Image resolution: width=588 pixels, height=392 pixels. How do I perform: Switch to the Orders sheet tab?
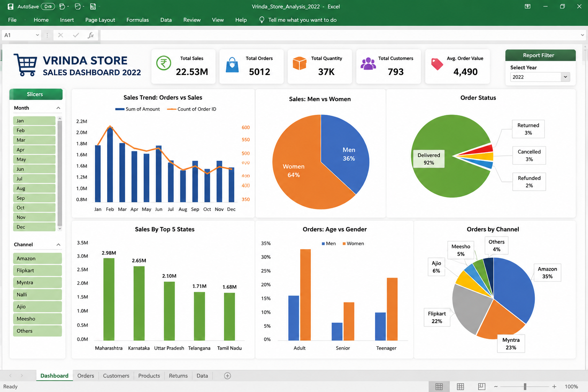(86, 376)
